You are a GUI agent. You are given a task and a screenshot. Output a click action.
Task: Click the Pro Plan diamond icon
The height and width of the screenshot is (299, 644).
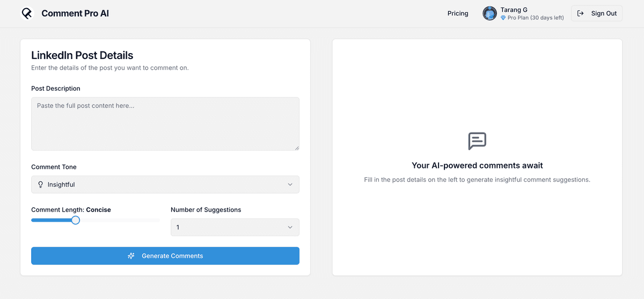[503, 18]
